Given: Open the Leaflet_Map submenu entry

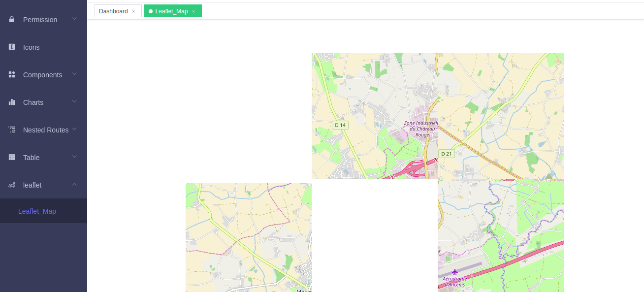Looking at the screenshot, I should [37, 211].
